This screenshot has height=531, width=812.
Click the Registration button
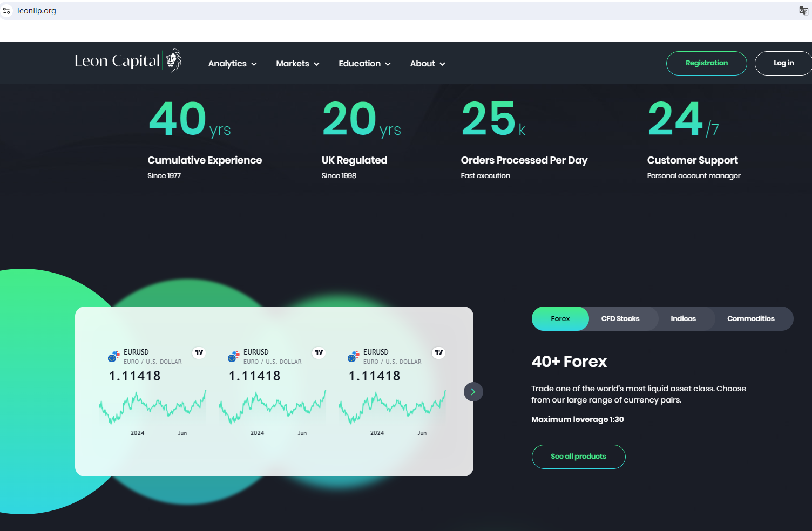706,63
